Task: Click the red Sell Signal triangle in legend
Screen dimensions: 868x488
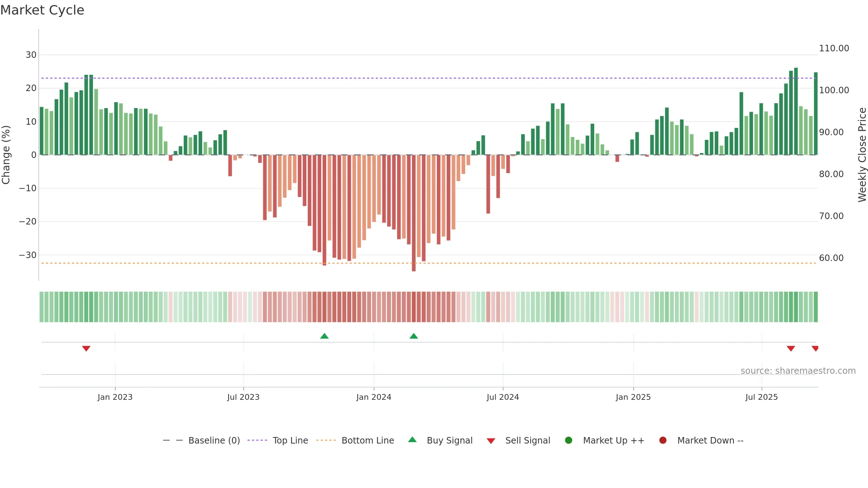Action: coord(491,441)
